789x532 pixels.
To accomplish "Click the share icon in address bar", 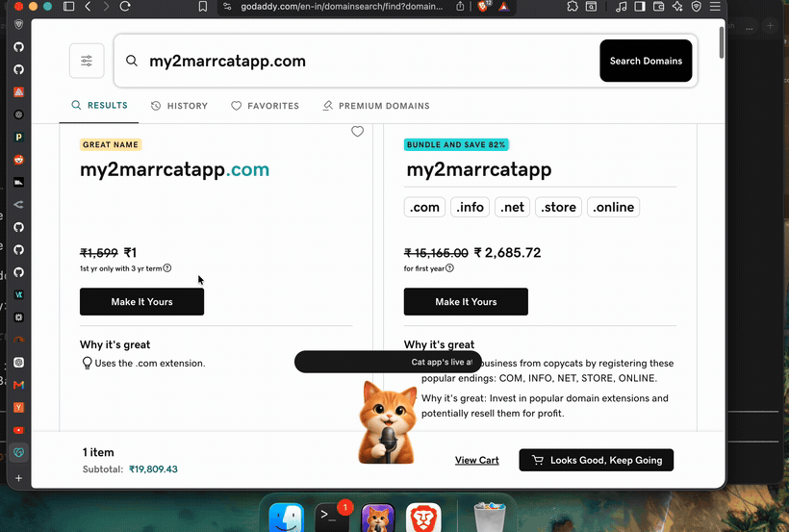I will [460, 7].
